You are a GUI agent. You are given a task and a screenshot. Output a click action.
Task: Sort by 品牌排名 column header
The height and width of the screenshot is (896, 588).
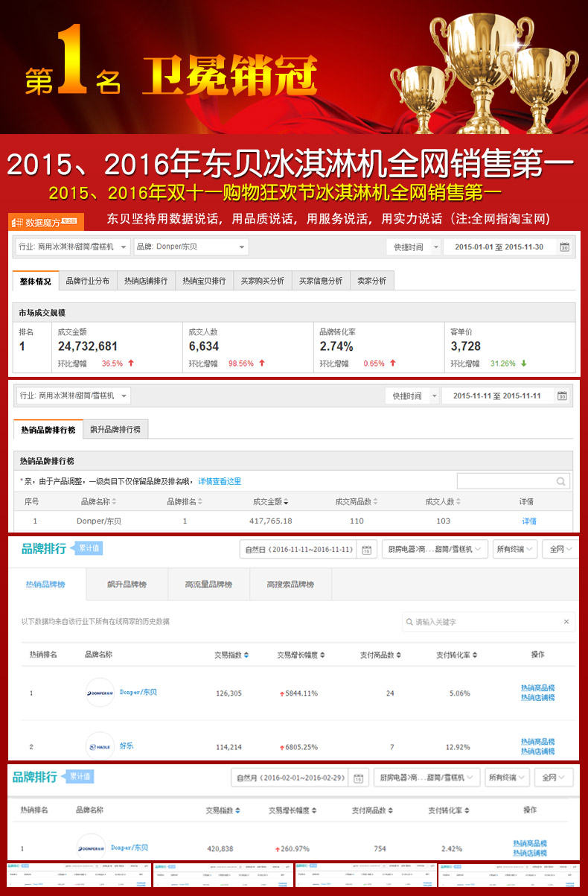[x=185, y=502]
